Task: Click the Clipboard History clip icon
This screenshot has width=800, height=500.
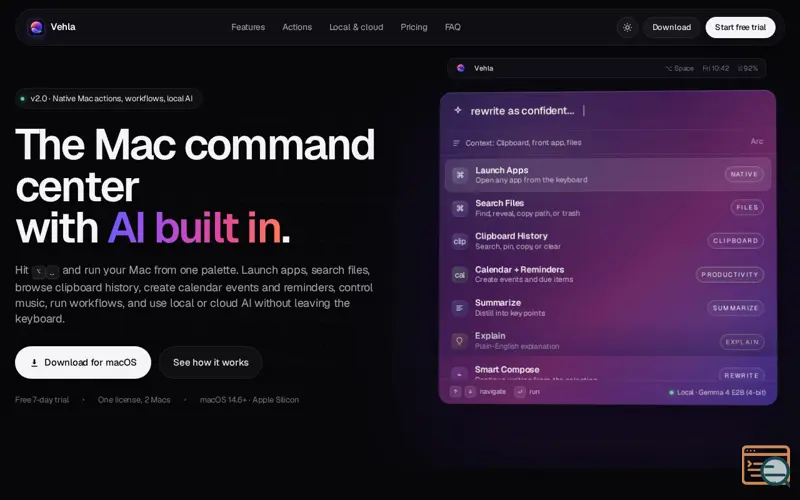Action: click(460, 241)
